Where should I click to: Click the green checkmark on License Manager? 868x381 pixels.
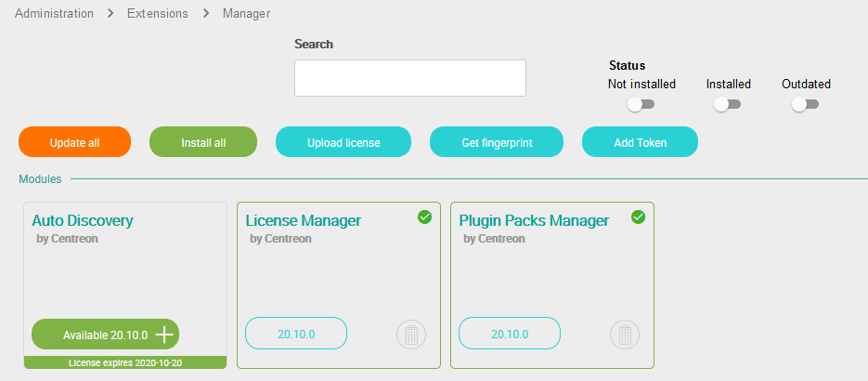click(424, 217)
